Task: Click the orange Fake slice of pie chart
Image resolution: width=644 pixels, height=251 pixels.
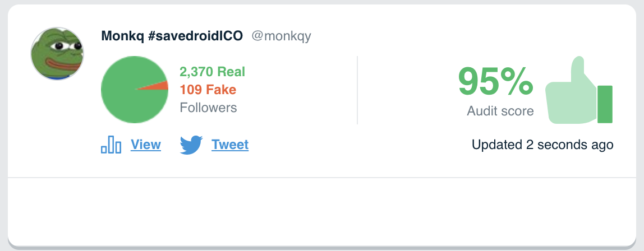Action: 158,85
